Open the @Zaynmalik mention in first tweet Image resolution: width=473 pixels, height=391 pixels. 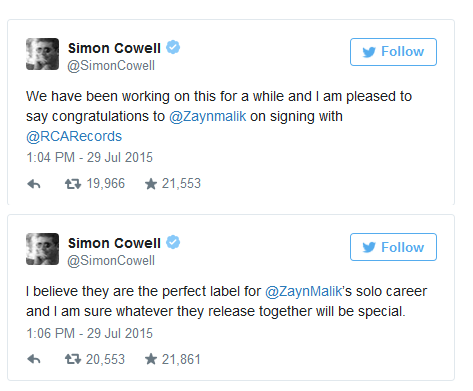[x=208, y=117]
